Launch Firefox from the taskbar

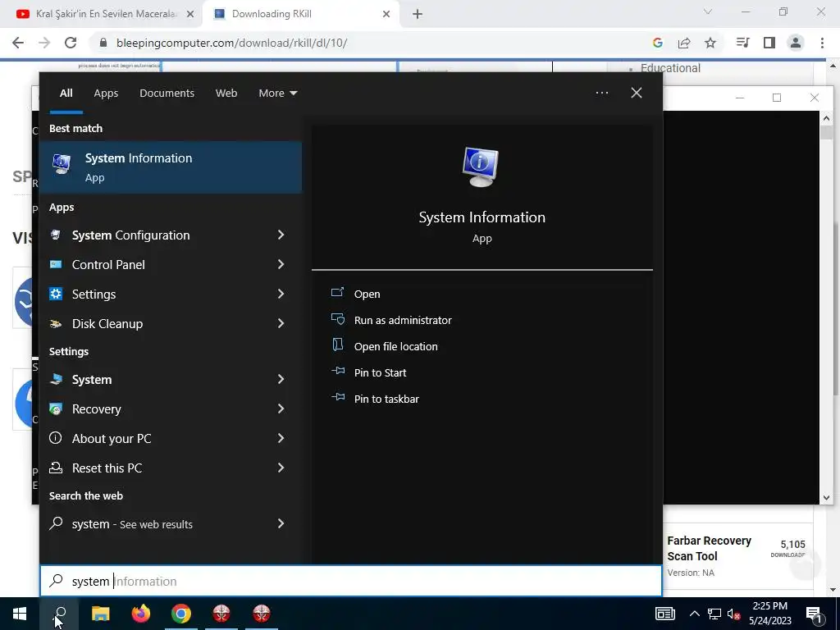tap(141, 614)
